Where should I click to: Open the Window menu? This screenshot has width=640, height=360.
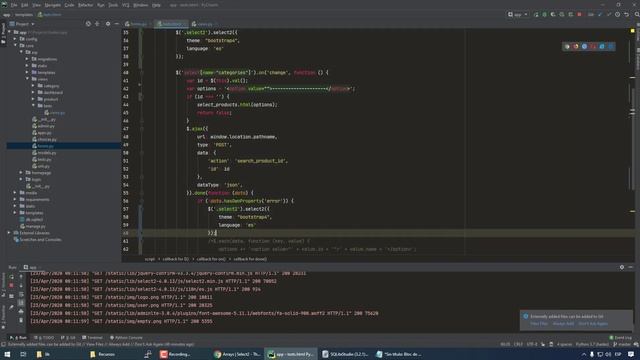tap(140, 5)
